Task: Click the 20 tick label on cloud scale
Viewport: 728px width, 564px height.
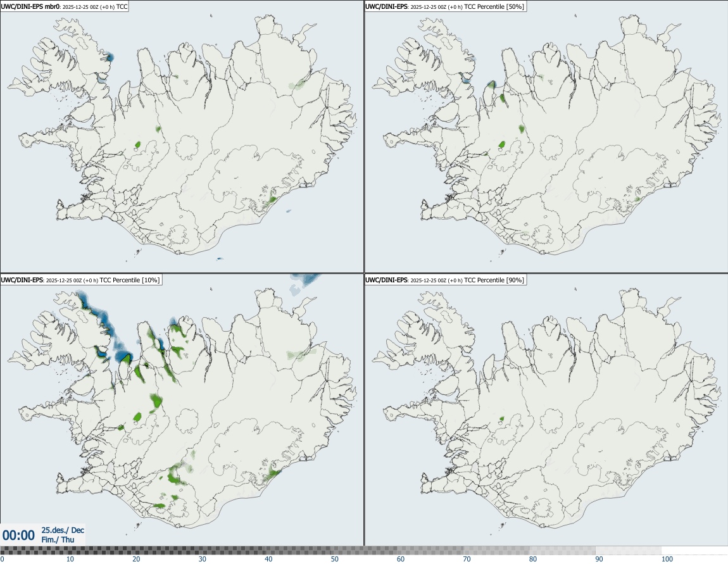Action: (136, 559)
